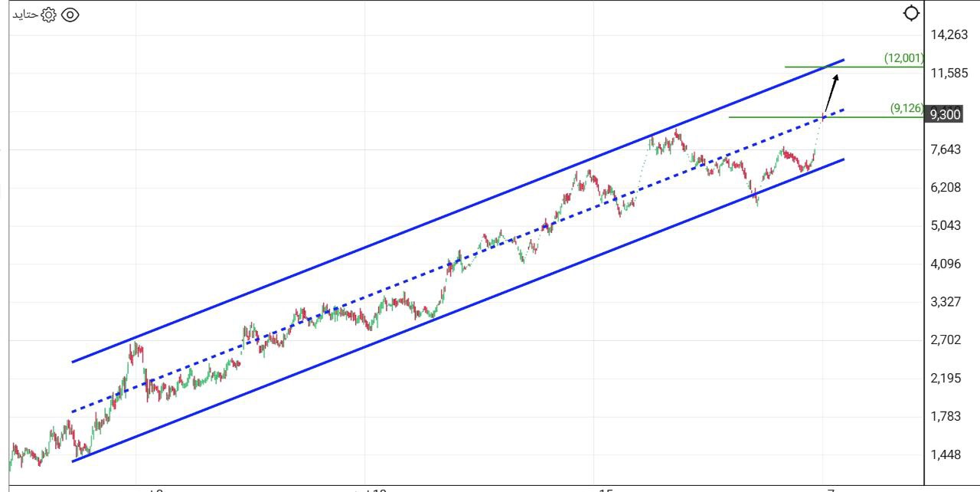This screenshot has height=492, width=980.
Task: Click the crosshair target icon at top right
Action: point(910,13)
